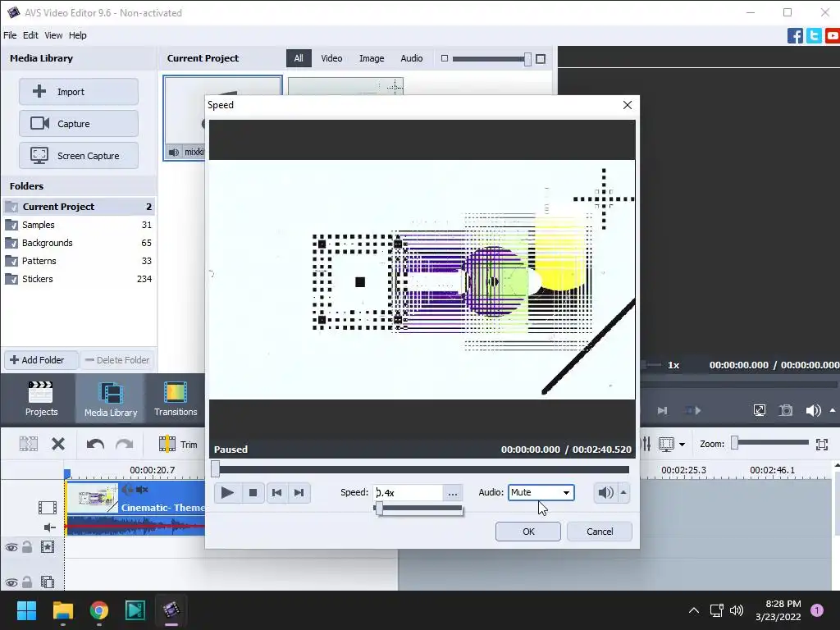
Task: Confirm speed changes with OK
Action: point(528,532)
